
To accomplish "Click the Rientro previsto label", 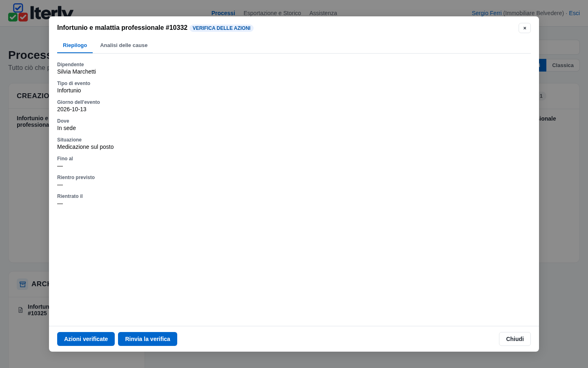I will point(76,177).
